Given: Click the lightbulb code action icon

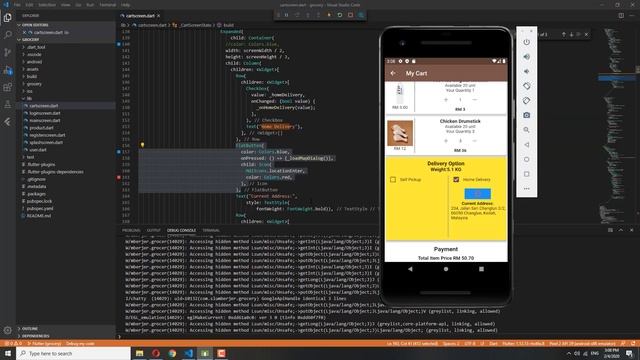Looking at the screenshot, I should [x=142, y=145].
